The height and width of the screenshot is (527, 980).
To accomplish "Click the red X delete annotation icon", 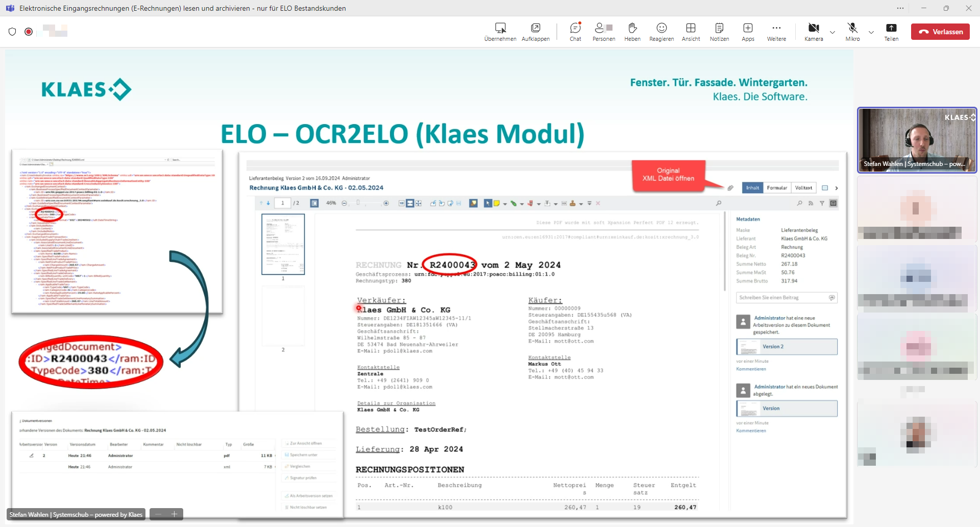I will pos(598,203).
